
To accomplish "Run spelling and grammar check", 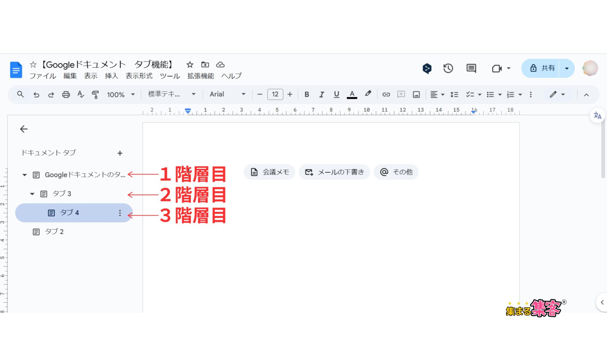I will pyautogui.click(x=81, y=94).
